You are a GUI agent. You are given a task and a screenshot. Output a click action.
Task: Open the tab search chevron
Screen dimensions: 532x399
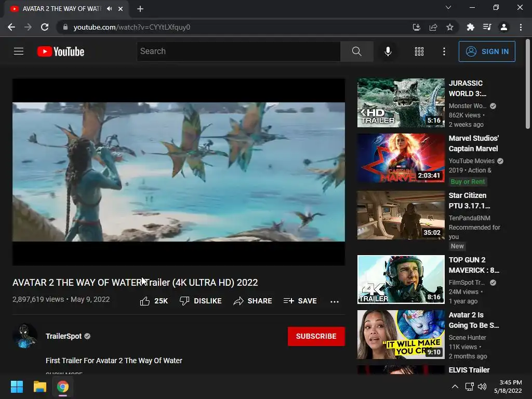point(448,7)
